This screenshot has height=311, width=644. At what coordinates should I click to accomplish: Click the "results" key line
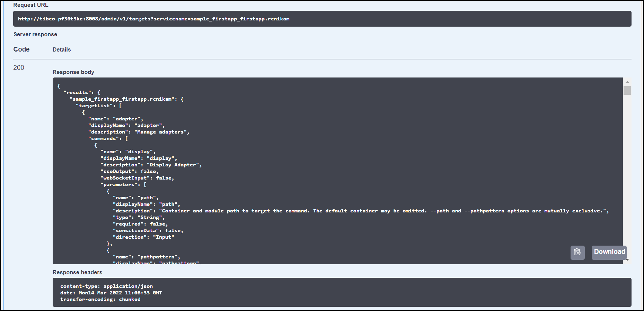(82, 93)
